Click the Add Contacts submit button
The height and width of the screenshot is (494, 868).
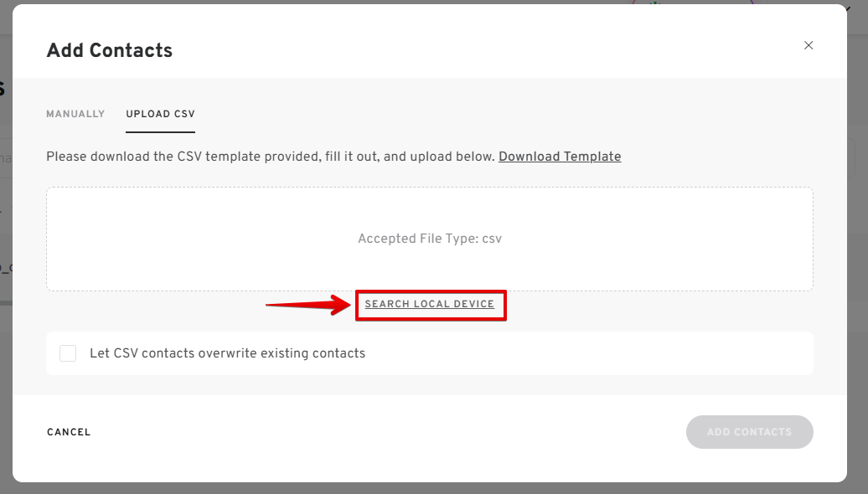coord(749,432)
